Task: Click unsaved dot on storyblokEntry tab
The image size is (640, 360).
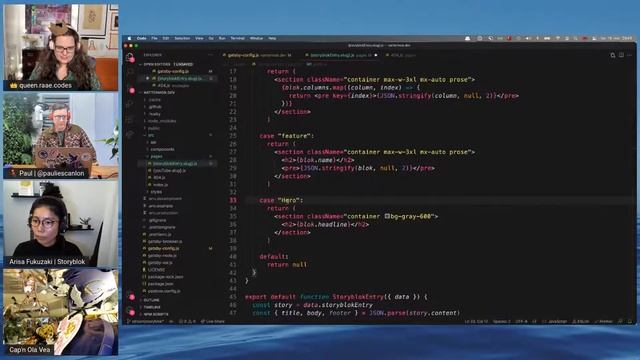Action: (x=376, y=55)
